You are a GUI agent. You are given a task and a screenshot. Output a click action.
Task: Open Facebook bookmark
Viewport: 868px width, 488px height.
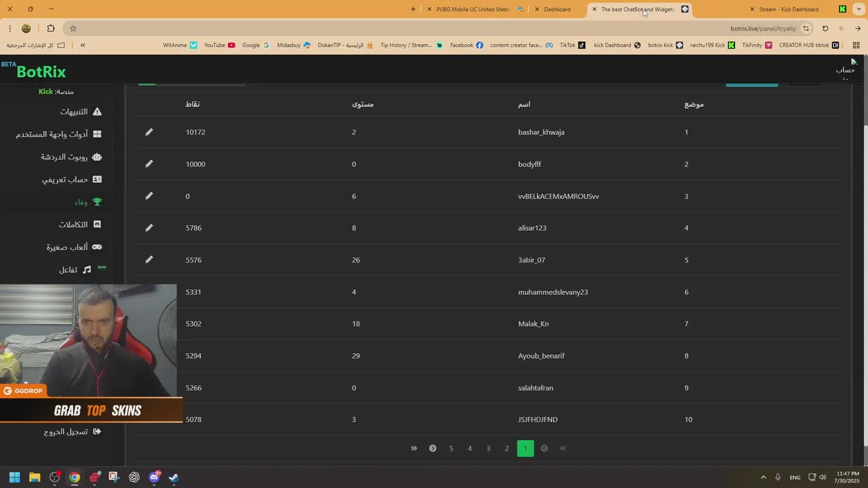coord(467,45)
